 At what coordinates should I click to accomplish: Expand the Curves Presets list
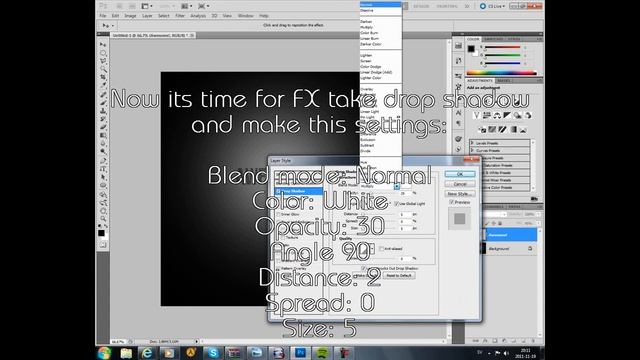[x=472, y=151]
